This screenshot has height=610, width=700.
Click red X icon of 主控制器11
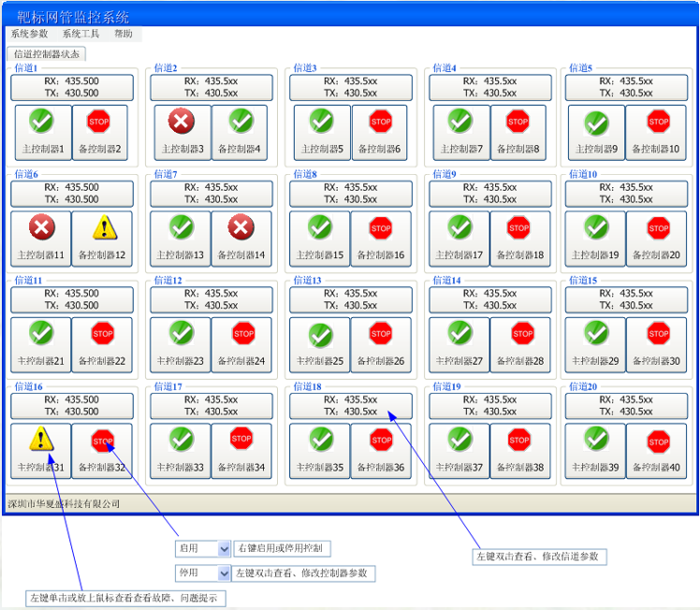[42, 226]
